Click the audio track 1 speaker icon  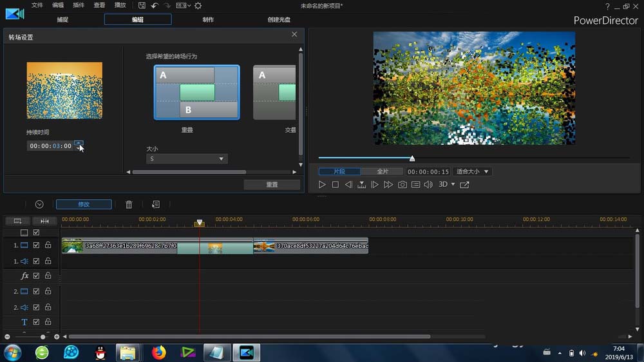pos(24,262)
